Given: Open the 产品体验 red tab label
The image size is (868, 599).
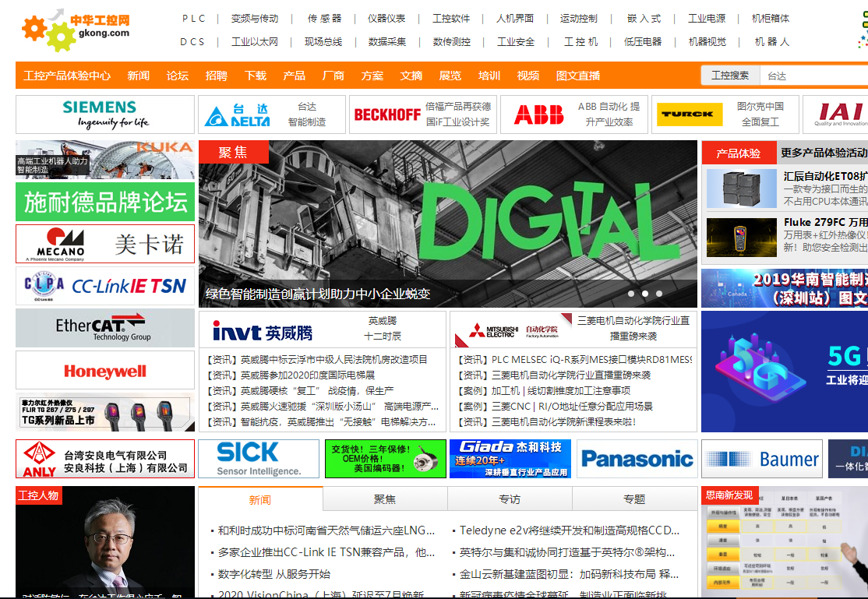Looking at the screenshot, I should coord(739,153).
